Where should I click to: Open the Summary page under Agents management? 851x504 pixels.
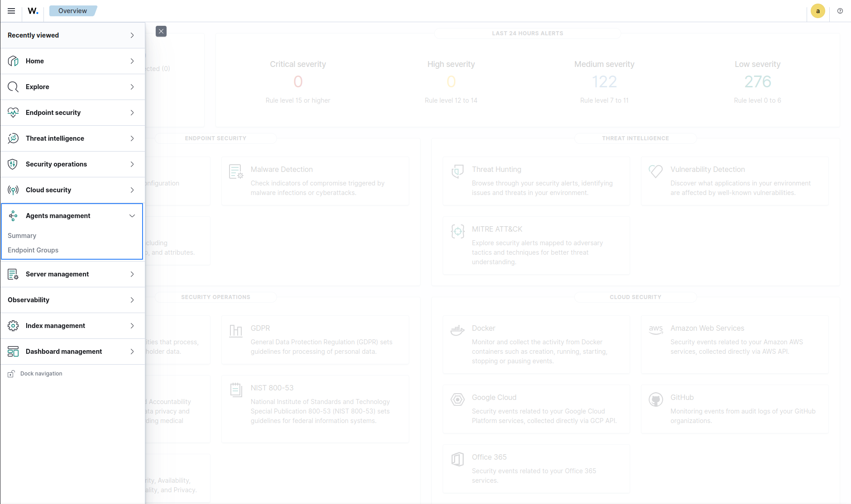22,235
